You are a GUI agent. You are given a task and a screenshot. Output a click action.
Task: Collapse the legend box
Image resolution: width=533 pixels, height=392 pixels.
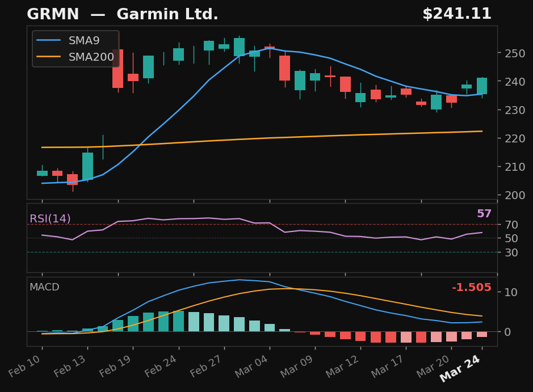[x=74, y=48]
